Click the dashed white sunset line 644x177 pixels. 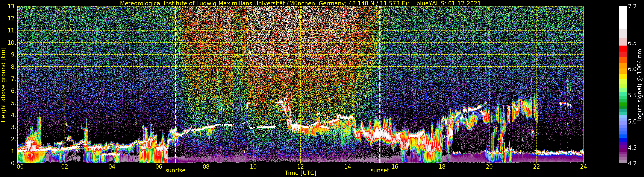(380, 85)
